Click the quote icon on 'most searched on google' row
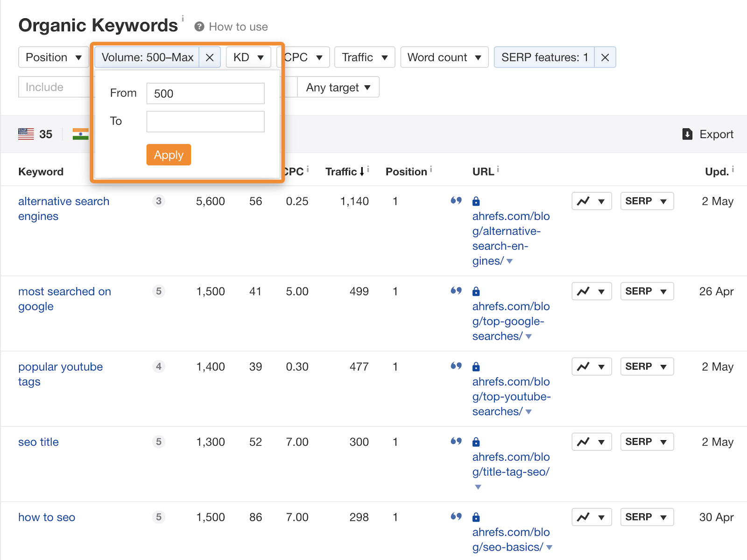 point(456,291)
